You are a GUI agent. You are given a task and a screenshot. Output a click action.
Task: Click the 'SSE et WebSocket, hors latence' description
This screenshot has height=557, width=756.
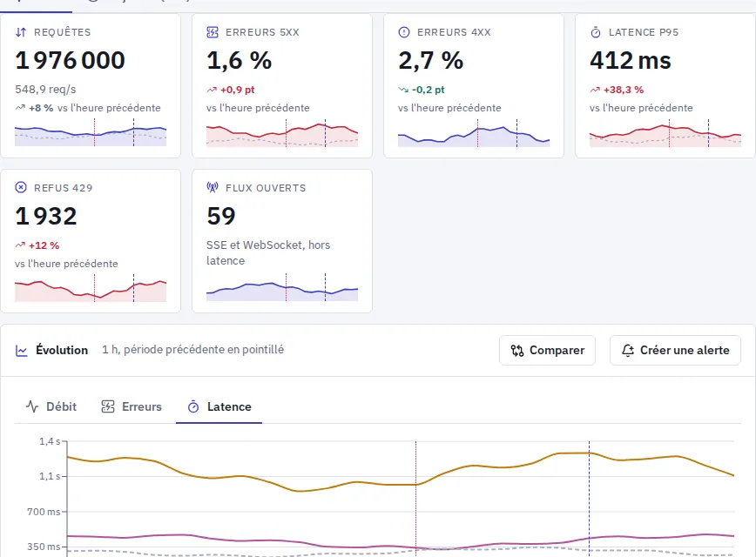click(x=268, y=253)
